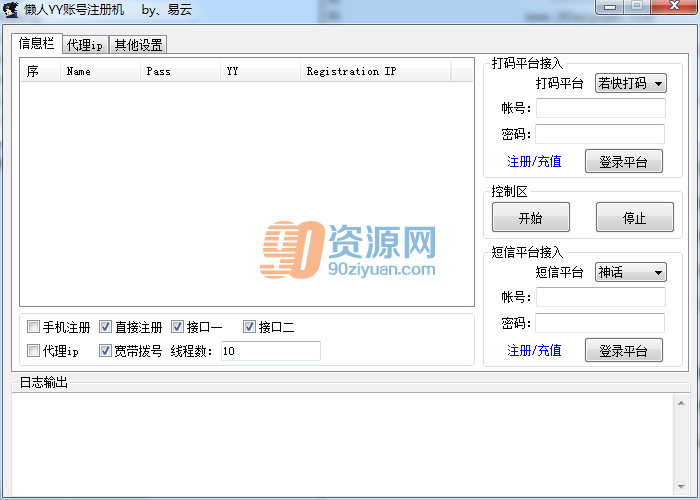This screenshot has width=700, height=500.
Task: Enable the 手机注册 checkbox
Action: pyautogui.click(x=33, y=327)
